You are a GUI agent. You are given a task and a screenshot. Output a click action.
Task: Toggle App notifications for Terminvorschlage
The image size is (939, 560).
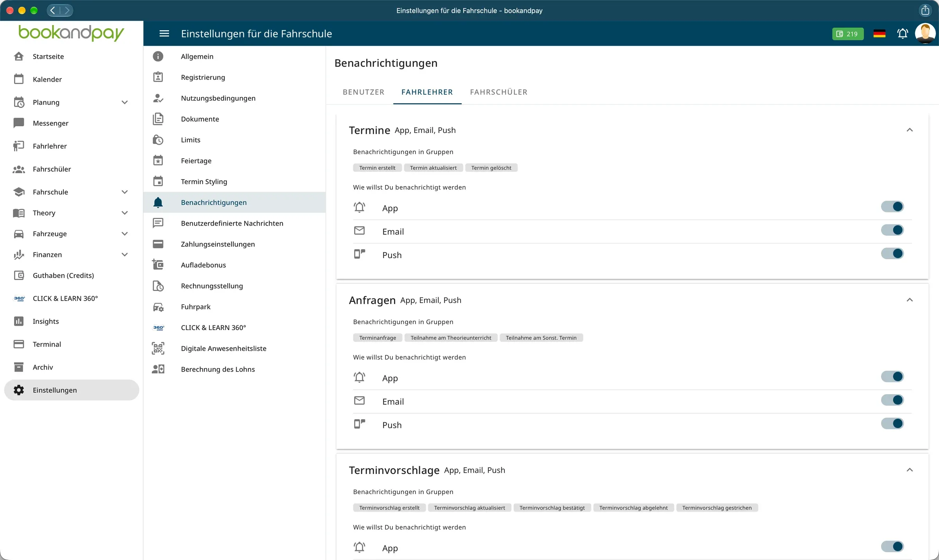[x=892, y=546]
